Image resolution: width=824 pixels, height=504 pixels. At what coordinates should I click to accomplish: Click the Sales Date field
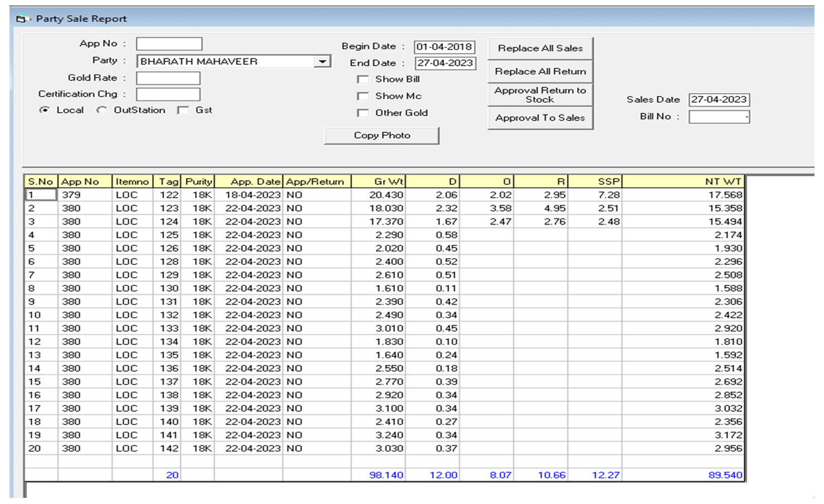coord(719,100)
